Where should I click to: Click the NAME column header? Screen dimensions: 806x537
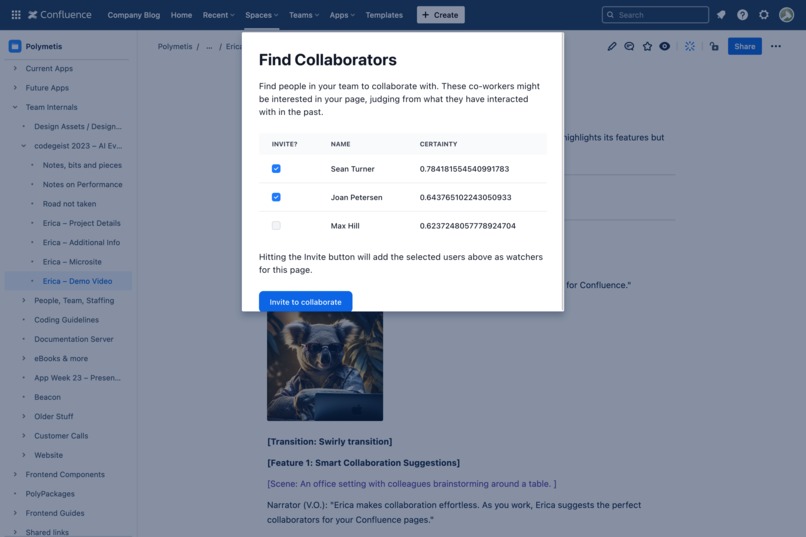tap(340, 144)
